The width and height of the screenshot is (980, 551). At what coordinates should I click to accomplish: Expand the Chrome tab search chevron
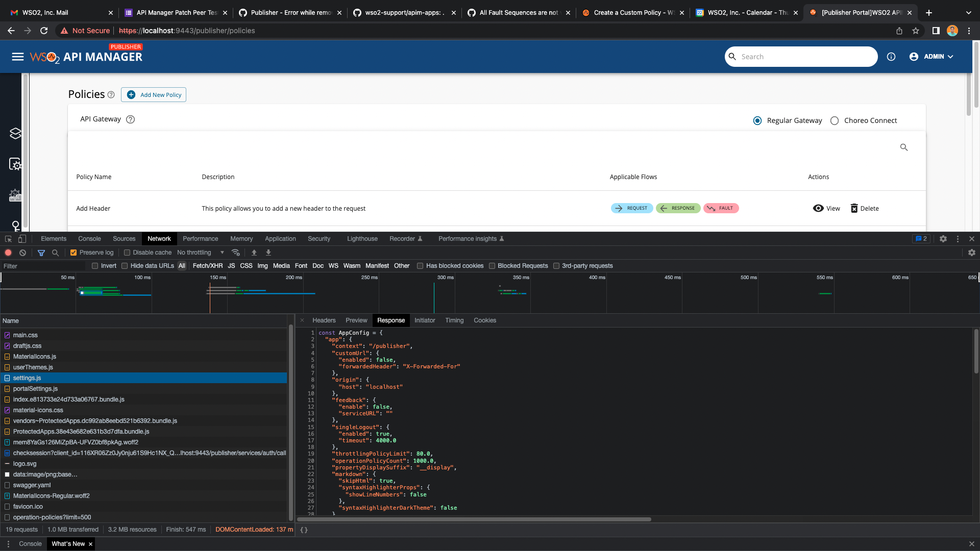click(968, 12)
